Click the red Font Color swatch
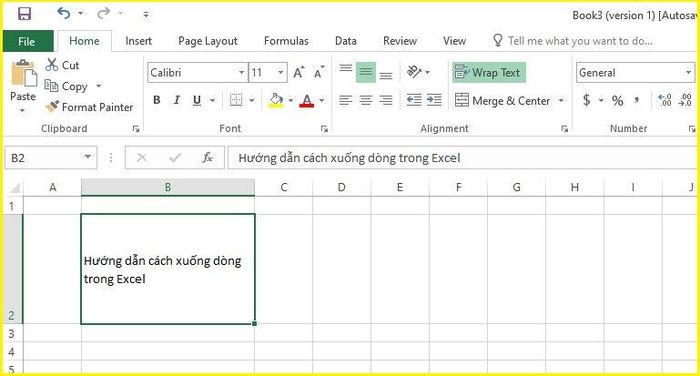This screenshot has width=700, height=376. (307, 100)
